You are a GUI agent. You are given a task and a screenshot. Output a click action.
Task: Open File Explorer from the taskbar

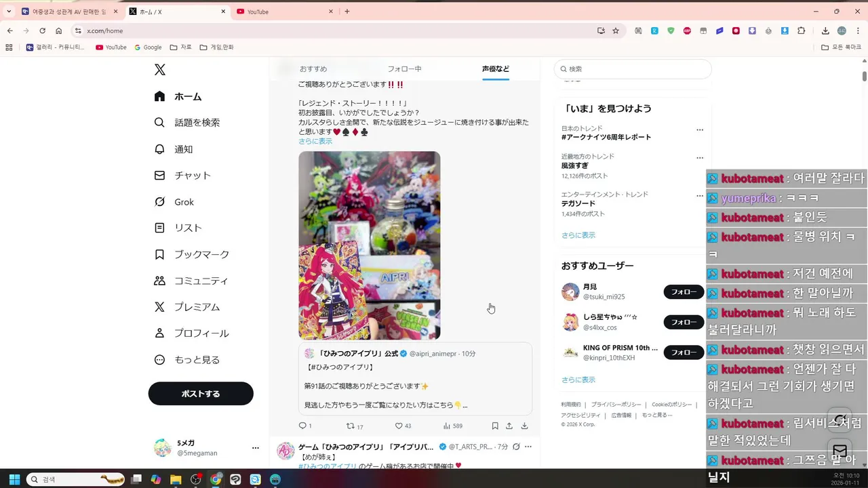click(x=176, y=479)
